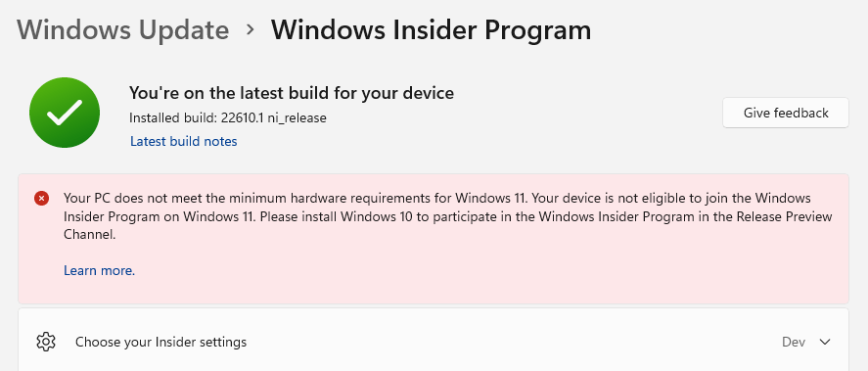Click the Insider settings gear icon
The width and height of the screenshot is (868, 371).
(x=46, y=342)
